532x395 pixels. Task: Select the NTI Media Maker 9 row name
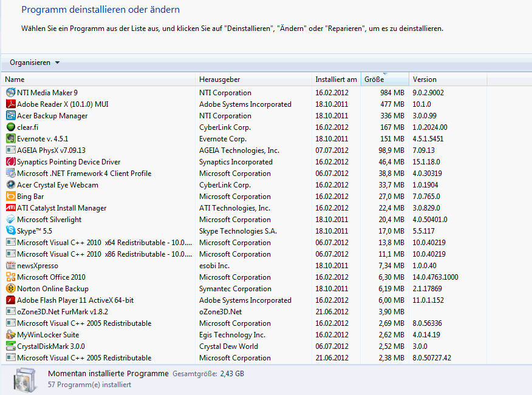tap(47, 93)
